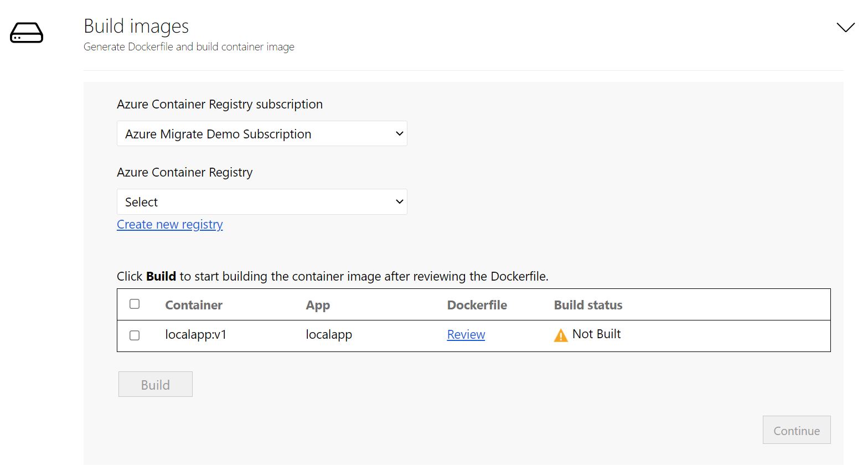Click the Dockerfile column header
The image size is (868, 476).
477,305
